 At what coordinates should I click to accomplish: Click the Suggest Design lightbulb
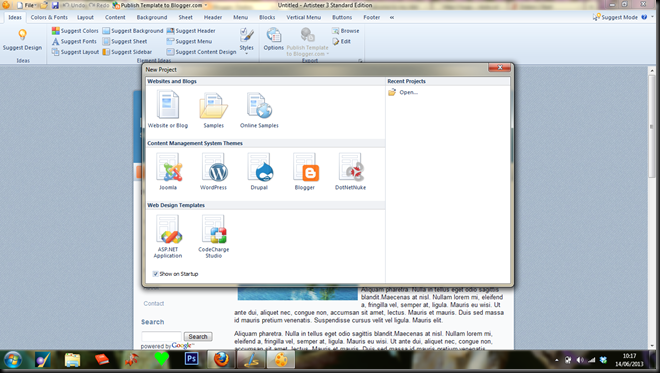click(22, 40)
